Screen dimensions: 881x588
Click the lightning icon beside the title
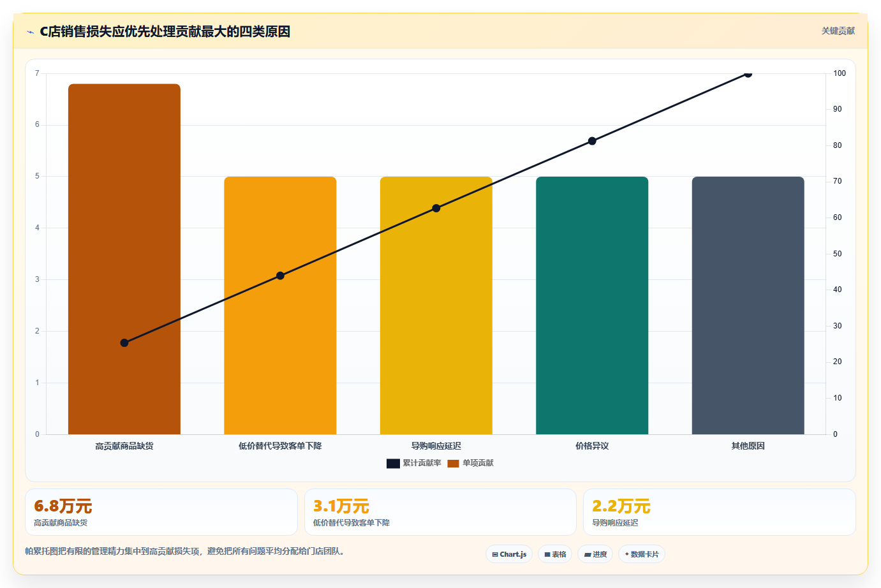(30, 32)
